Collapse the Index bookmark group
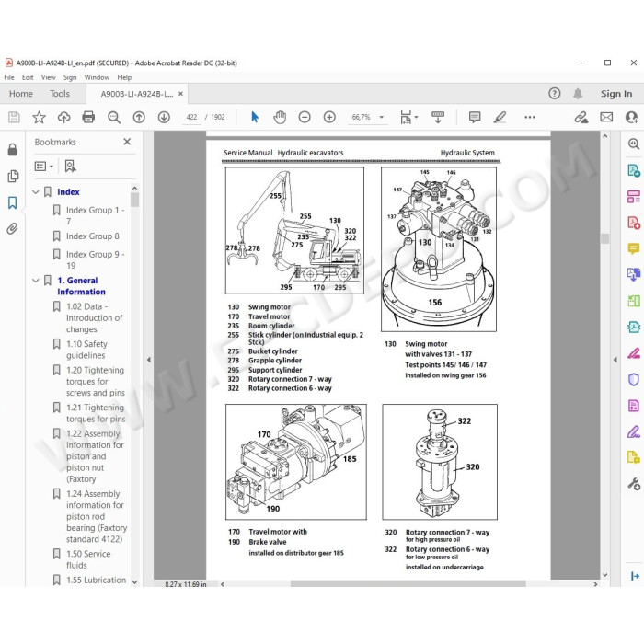 [x=36, y=191]
